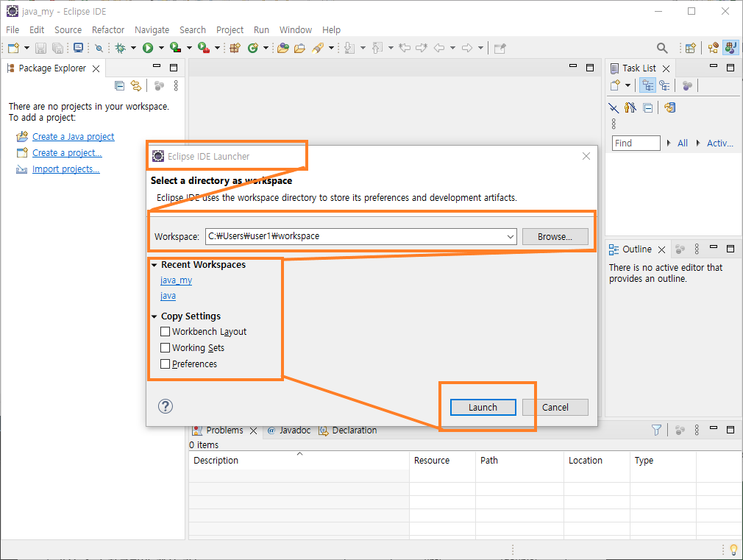Open the Project menu
This screenshot has height=560, width=743.
(230, 30)
